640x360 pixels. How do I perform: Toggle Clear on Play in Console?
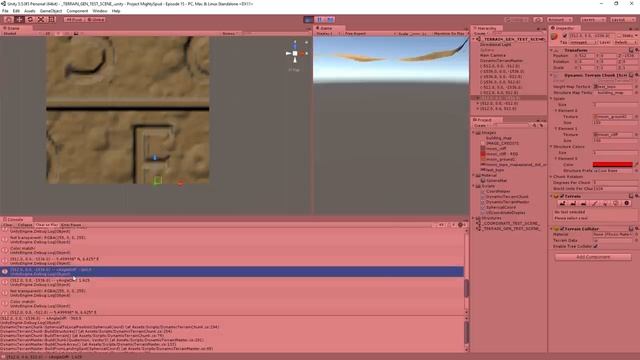tap(47, 225)
